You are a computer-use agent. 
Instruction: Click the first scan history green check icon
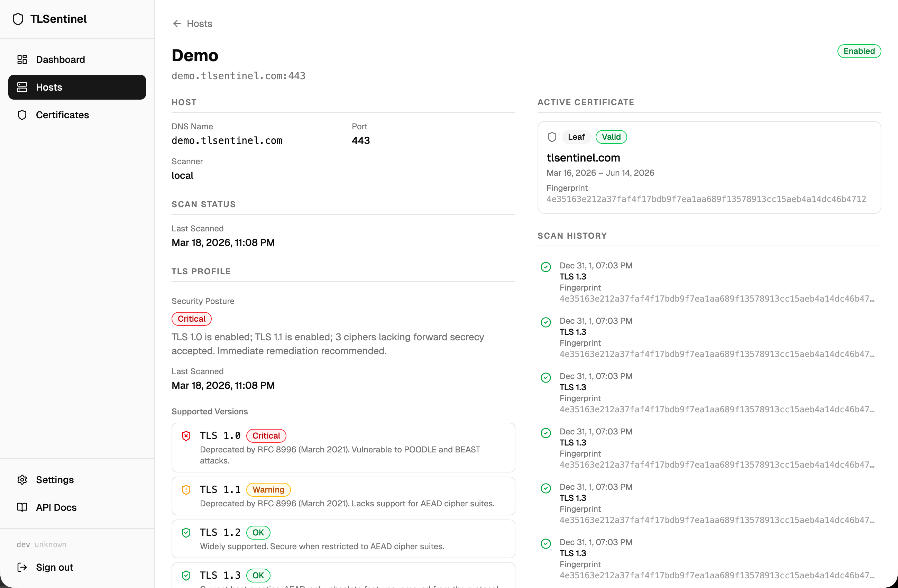[546, 267]
